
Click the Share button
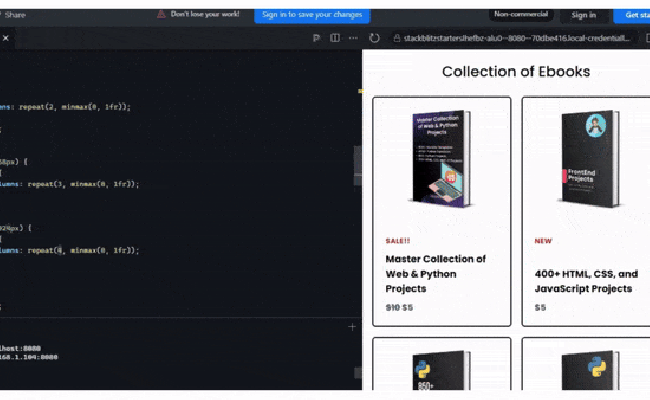tap(15, 15)
